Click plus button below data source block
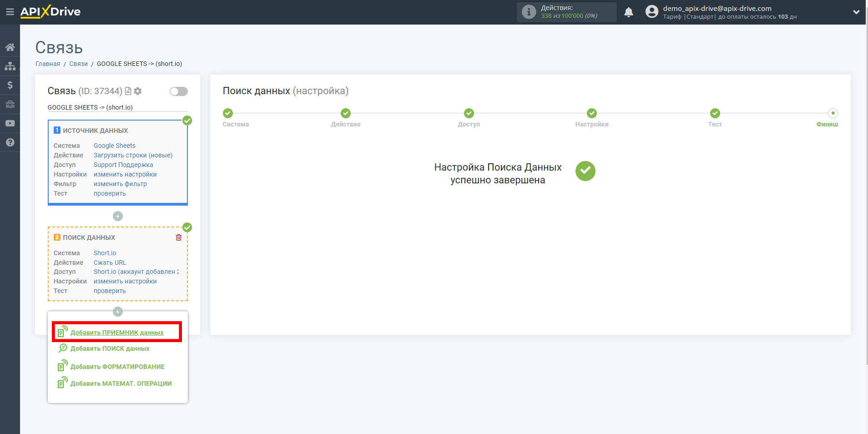 (x=118, y=216)
